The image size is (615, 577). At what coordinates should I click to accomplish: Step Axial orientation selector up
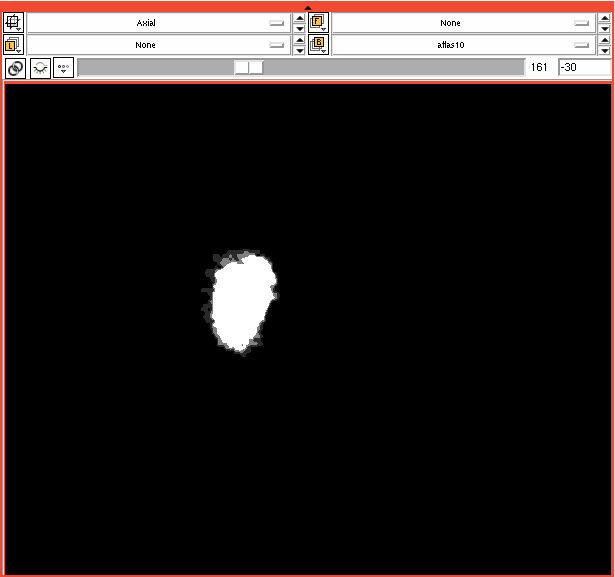300,18
